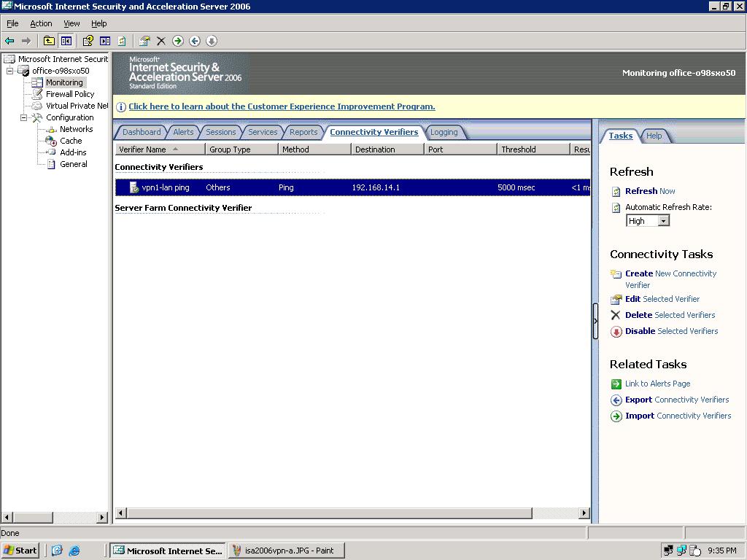Image resolution: width=747 pixels, height=560 pixels.
Task: Sort by the Verifier Name column header
Action: point(160,149)
